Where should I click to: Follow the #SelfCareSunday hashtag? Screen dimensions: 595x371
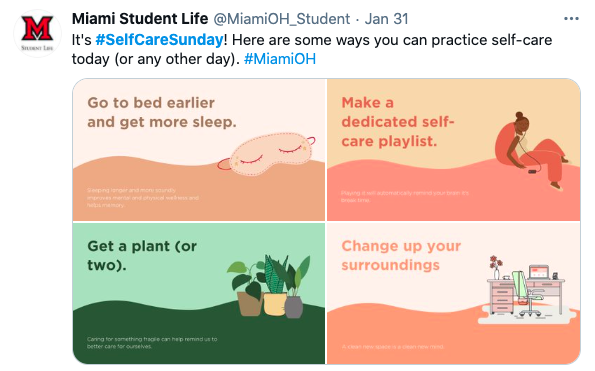click(159, 40)
